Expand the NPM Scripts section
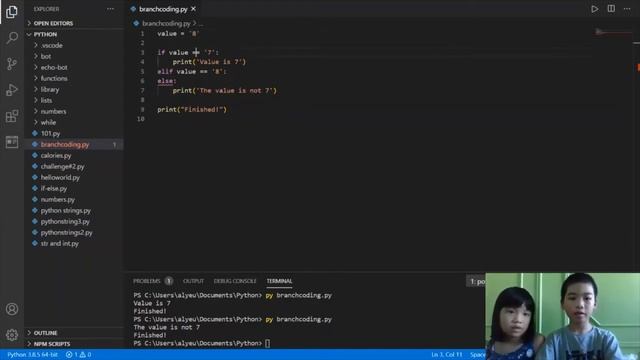Image resolution: width=640 pixels, height=360 pixels. (x=74, y=344)
